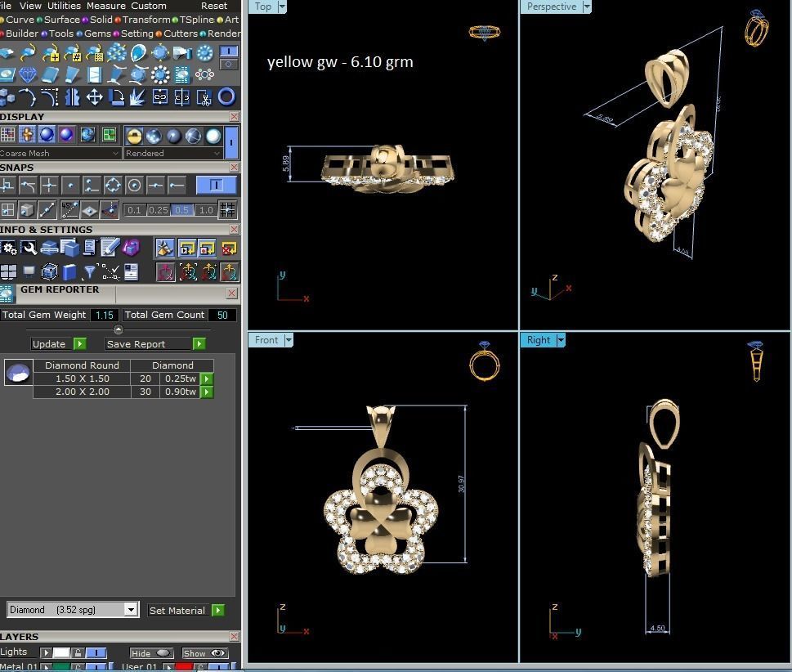Image resolution: width=792 pixels, height=672 pixels.
Task: Open the Top viewport dropdown arrow
Action: pos(282,7)
